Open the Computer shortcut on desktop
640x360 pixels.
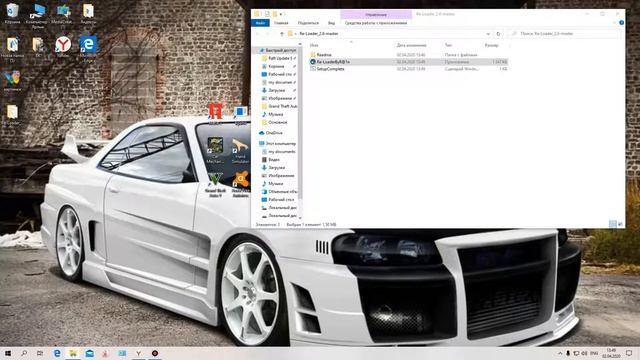click(38, 15)
